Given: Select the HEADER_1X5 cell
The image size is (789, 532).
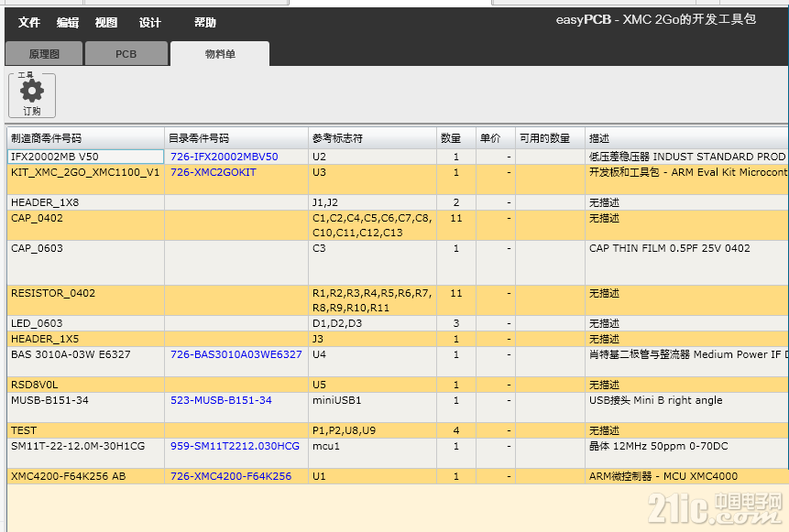Looking at the screenshot, I should click(x=85, y=339).
